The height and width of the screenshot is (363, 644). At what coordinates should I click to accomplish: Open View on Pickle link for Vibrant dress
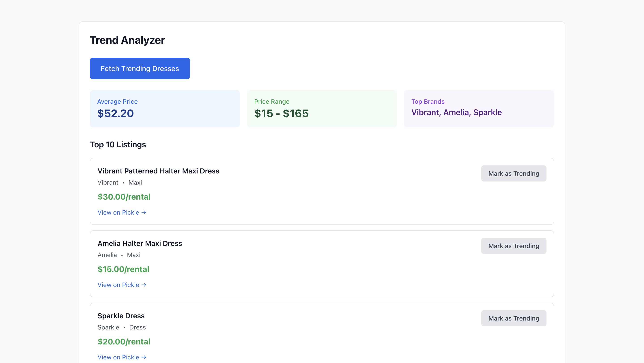[119, 212]
